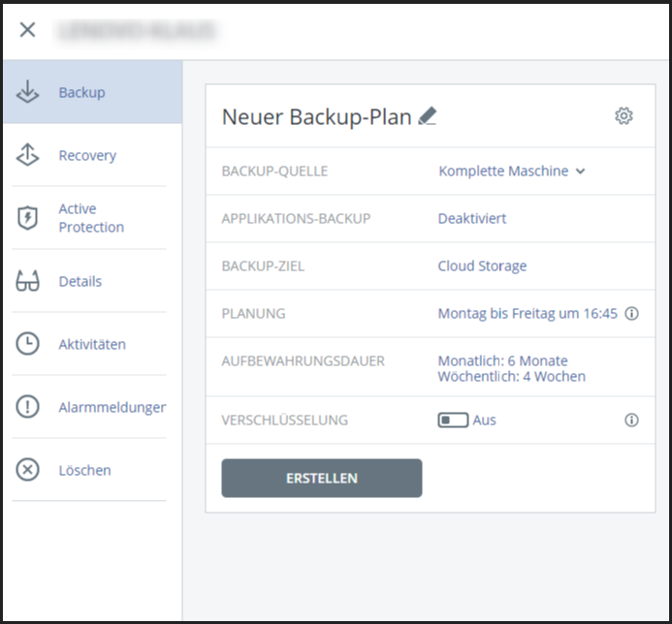672x624 pixels.
Task: Click the Active Protection shield icon
Action: tap(28, 218)
